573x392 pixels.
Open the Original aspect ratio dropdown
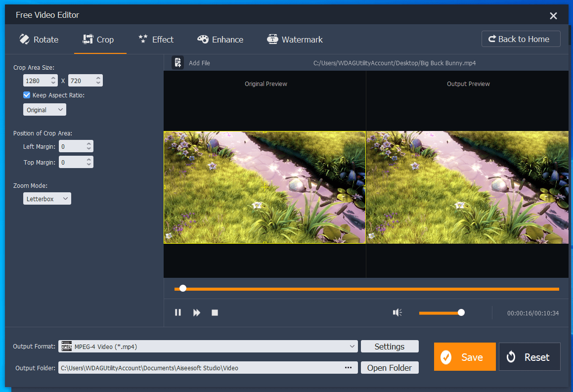tap(44, 110)
